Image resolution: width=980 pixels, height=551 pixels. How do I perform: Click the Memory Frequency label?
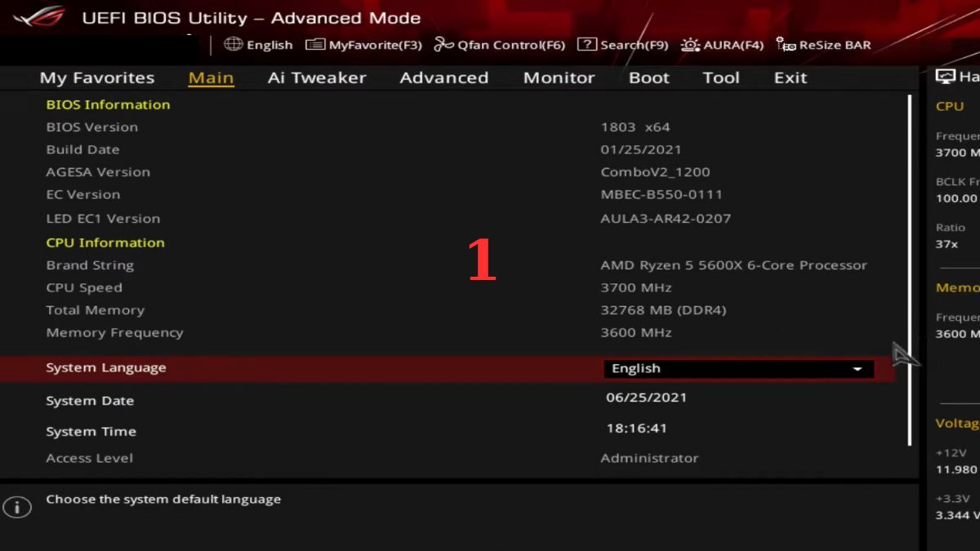(114, 333)
